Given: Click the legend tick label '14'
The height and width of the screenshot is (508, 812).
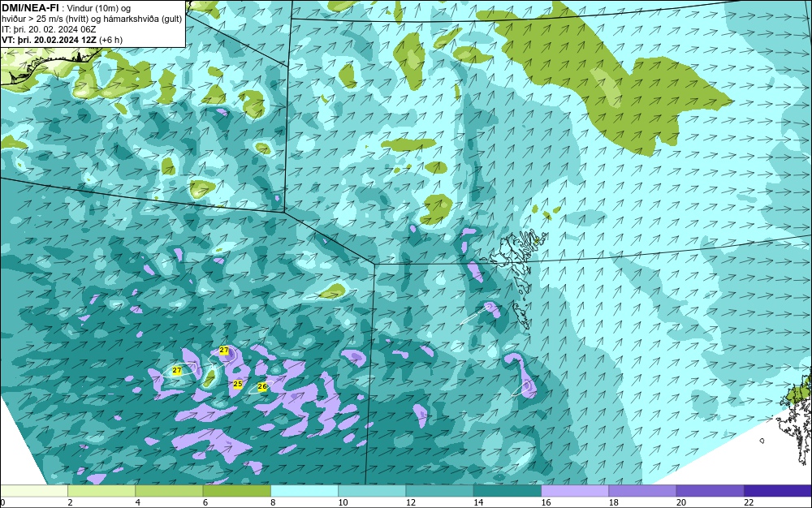Looking at the screenshot, I should click(x=478, y=502).
